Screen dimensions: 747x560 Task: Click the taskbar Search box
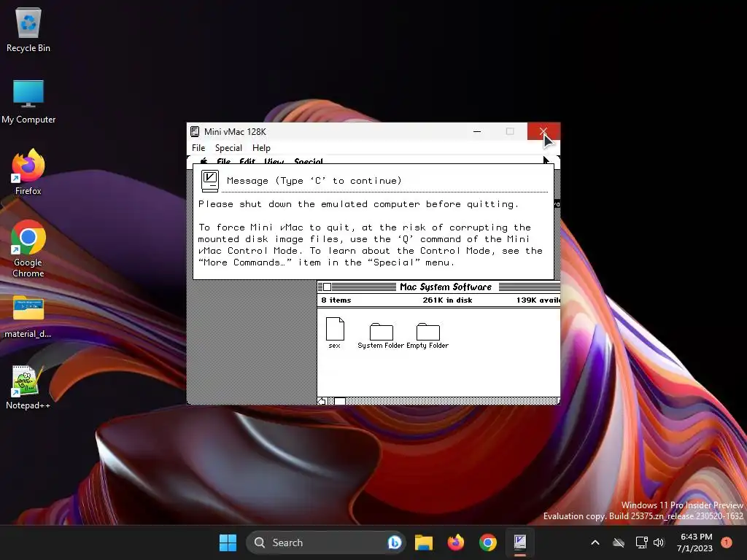pos(325,542)
